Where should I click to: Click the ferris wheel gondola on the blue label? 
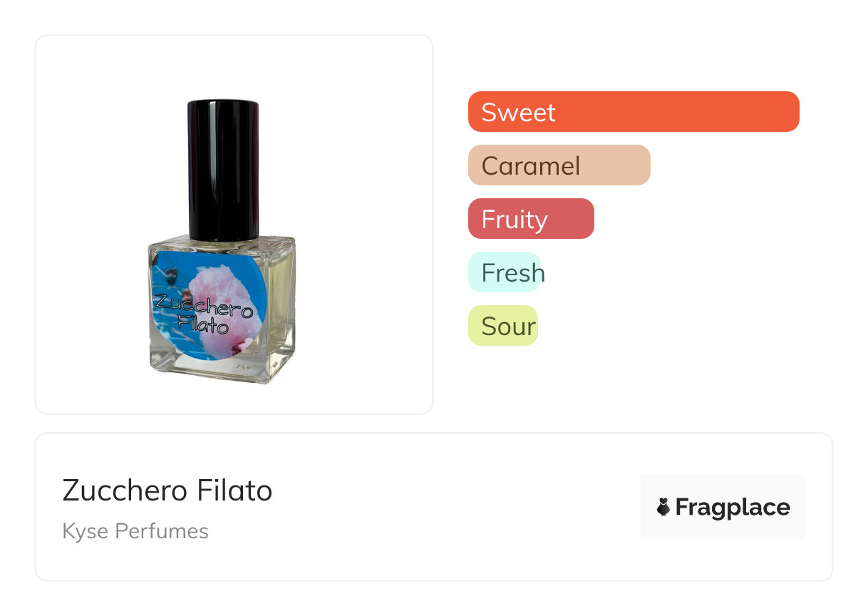(x=167, y=272)
